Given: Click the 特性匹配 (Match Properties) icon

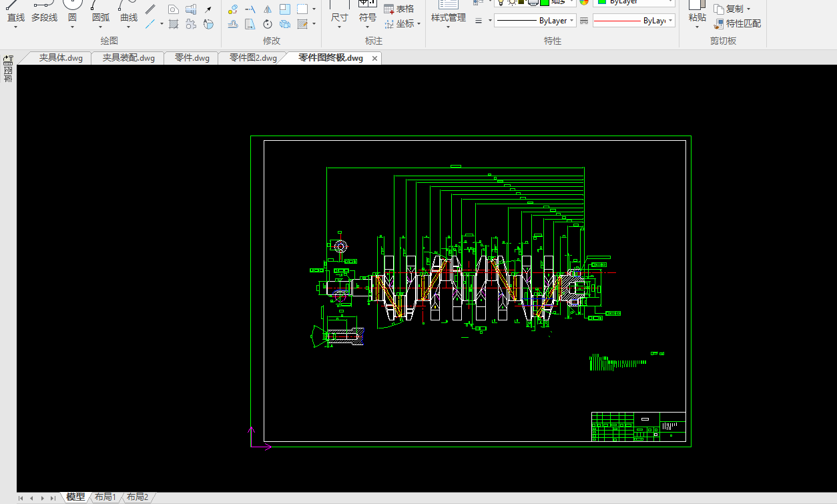Looking at the screenshot, I should coord(719,24).
